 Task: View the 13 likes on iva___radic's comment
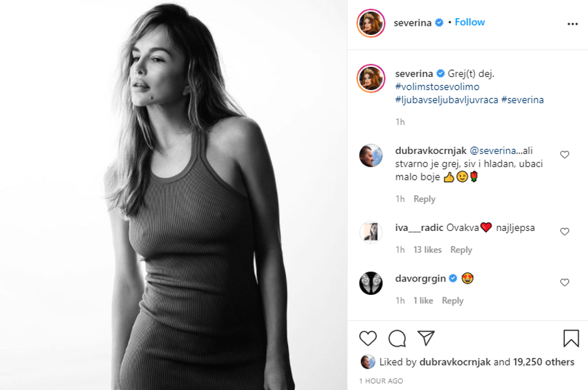pos(427,250)
